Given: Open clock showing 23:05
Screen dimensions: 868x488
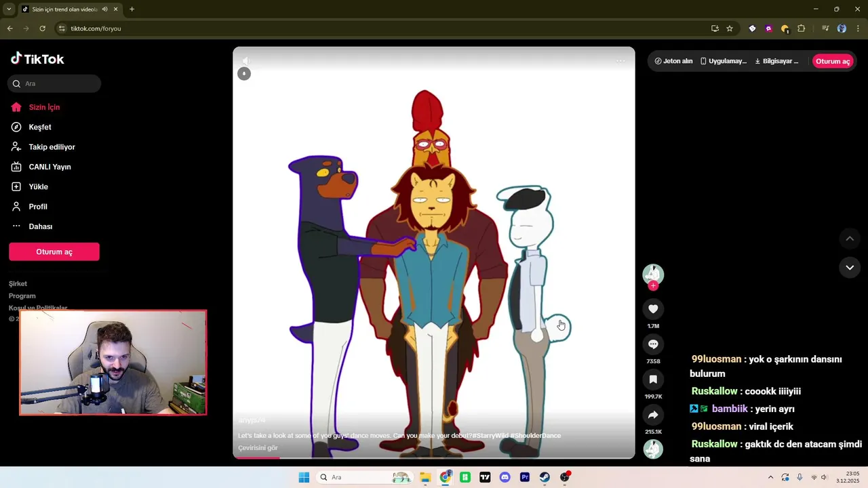Looking at the screenshot, I should (848, 477).
